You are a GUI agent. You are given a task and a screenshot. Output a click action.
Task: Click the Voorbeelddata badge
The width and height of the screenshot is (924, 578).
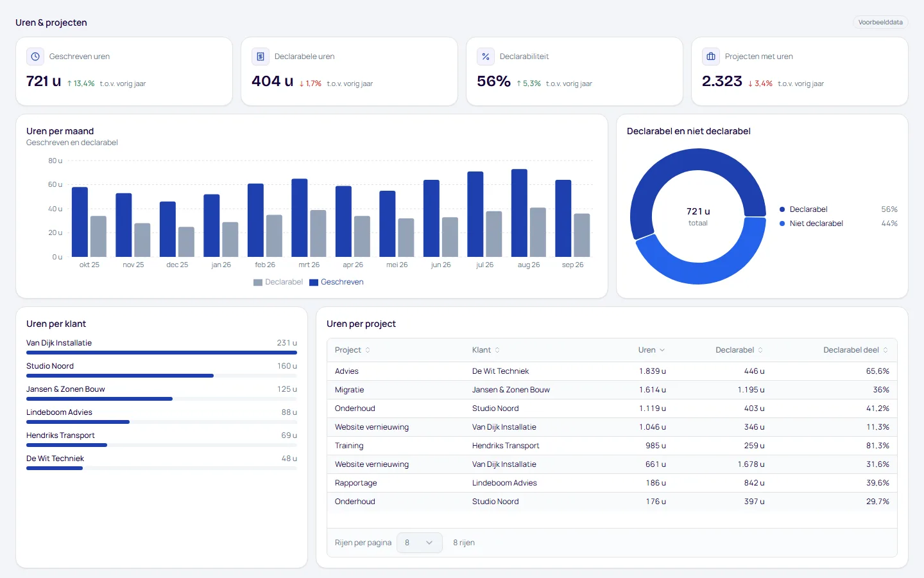click(x=880, y=22)
